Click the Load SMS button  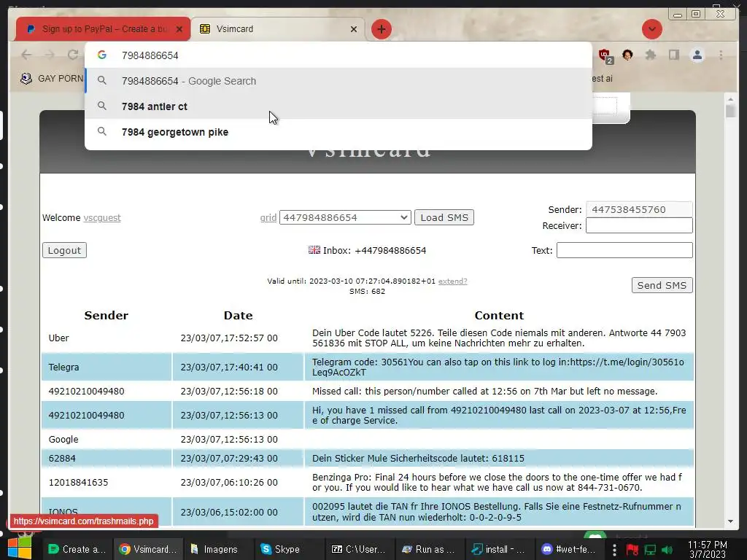pos(444,217)
